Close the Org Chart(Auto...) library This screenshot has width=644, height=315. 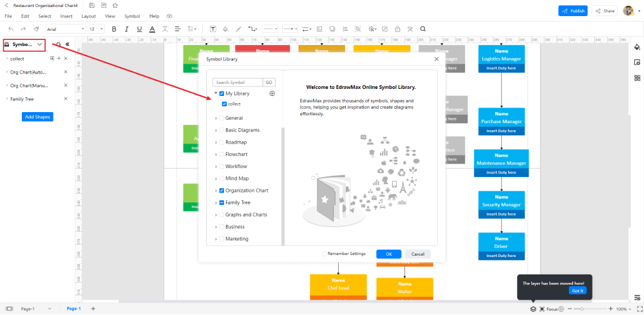tap(66, 72)
